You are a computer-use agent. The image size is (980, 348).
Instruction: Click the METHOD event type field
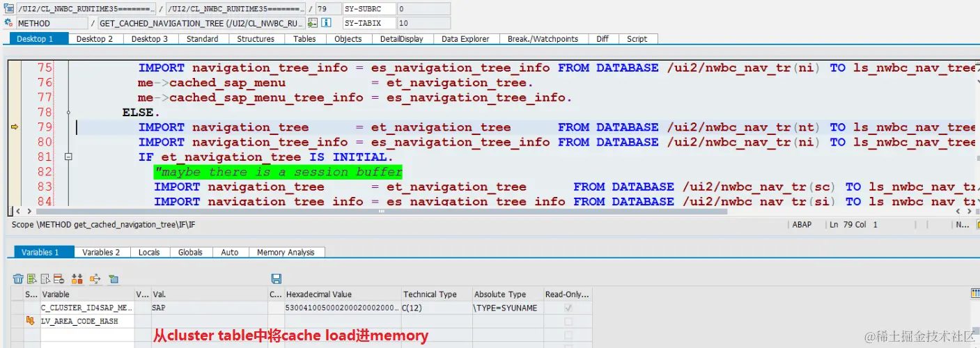pyautogui.click(x=51, y=23)
